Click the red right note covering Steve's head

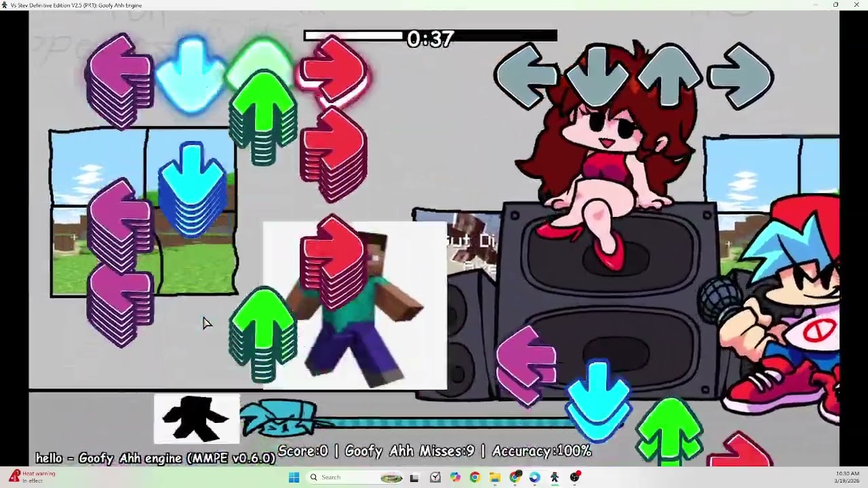click(x=332, y=263)
